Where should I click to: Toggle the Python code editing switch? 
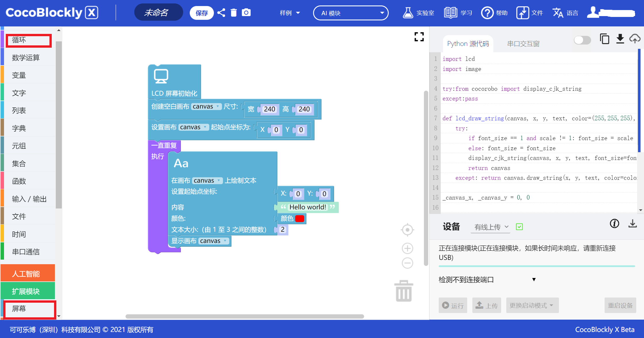(582, 40)
